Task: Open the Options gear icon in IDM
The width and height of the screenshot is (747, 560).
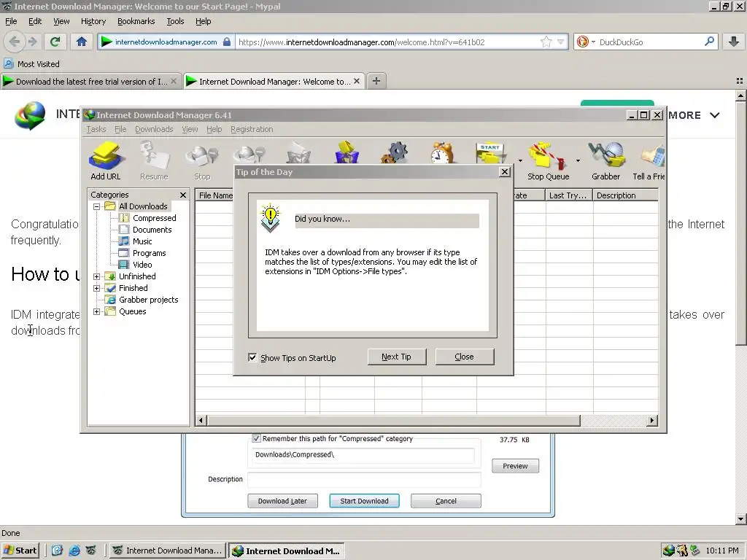Action: click(395, 152)
